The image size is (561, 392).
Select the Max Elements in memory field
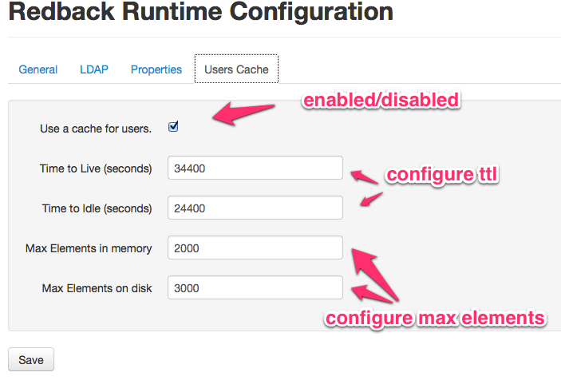click(x=255, y=248)
